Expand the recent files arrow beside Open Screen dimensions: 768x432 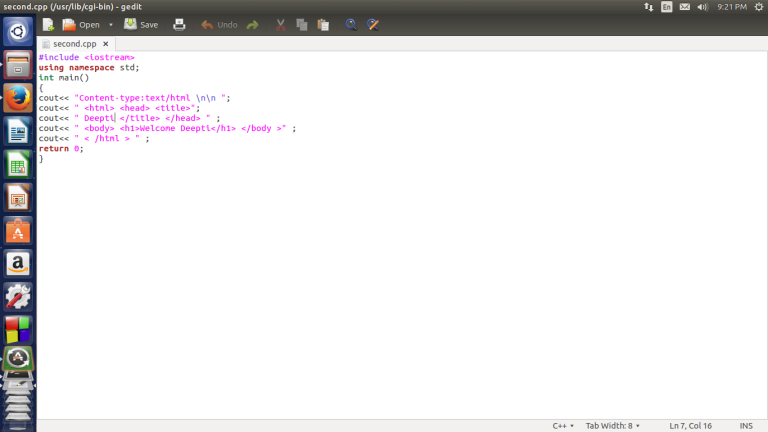pos(111,24)
